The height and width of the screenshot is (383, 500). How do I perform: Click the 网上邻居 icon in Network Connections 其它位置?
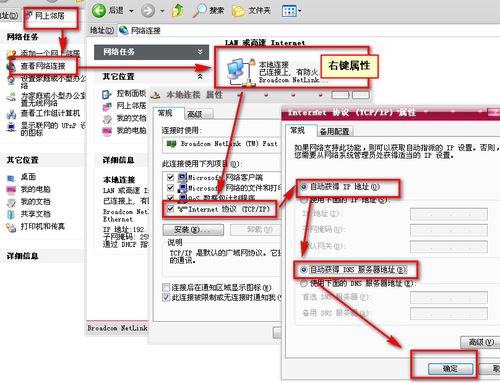point(107,107)
